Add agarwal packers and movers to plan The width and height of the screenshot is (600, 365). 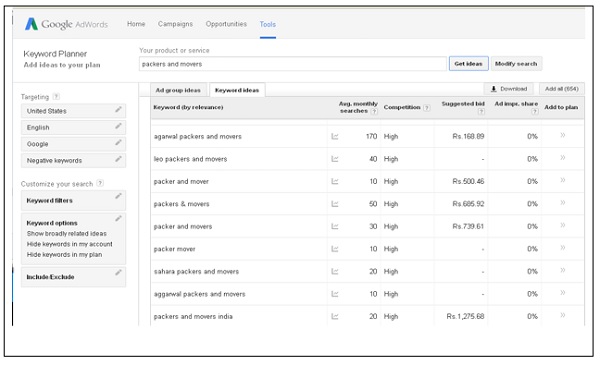click(562, 135)
